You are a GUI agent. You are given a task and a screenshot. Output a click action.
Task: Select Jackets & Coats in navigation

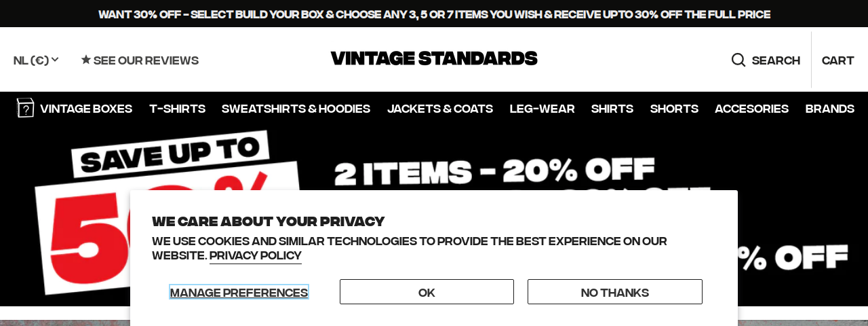tap(440, 109)
